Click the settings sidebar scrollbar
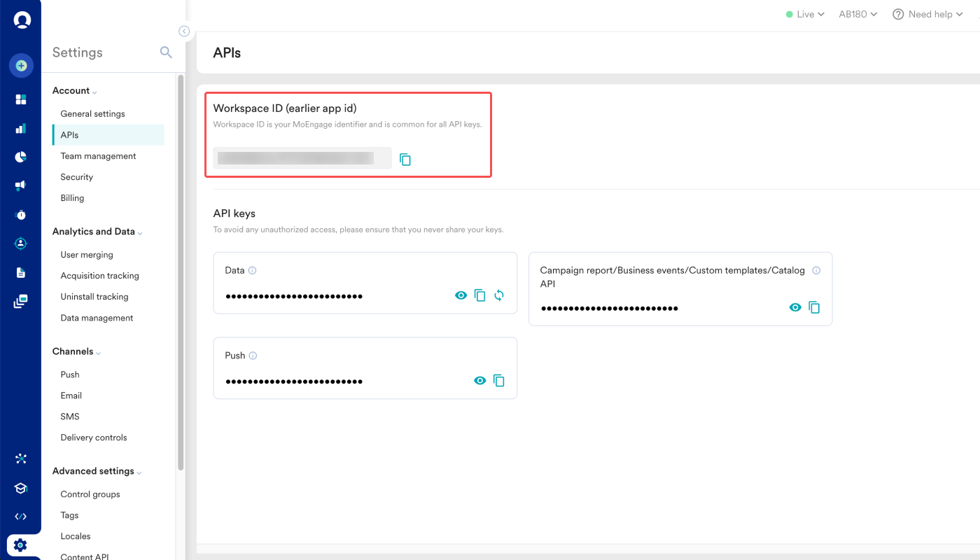This screenshot has height=560, width=980. point(181,272)
